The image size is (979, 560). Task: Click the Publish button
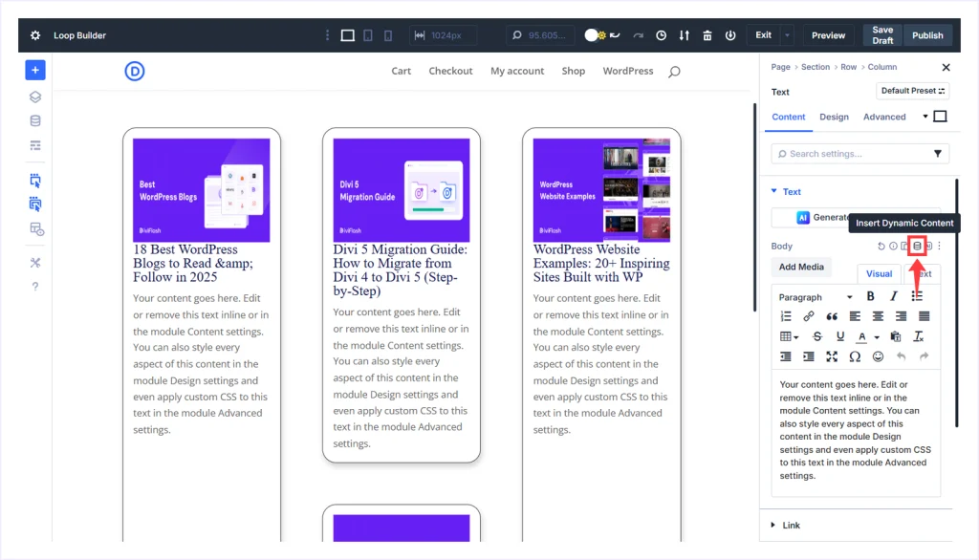point(927,35)
